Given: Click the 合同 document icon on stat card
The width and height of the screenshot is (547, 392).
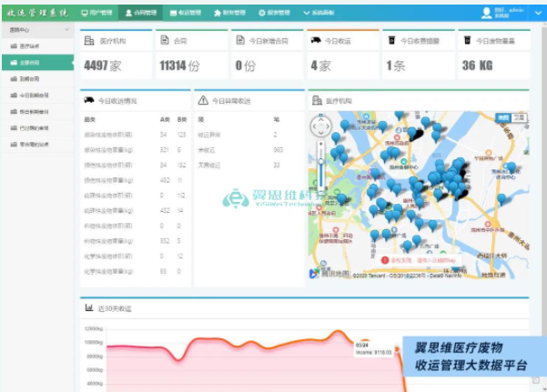Looking at the screenshot, I should coord(164,40).
